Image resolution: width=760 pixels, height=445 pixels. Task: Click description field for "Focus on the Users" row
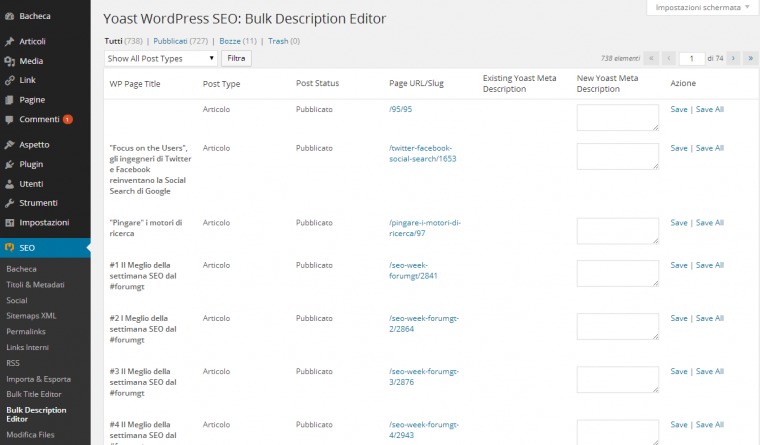coord(618,156)
